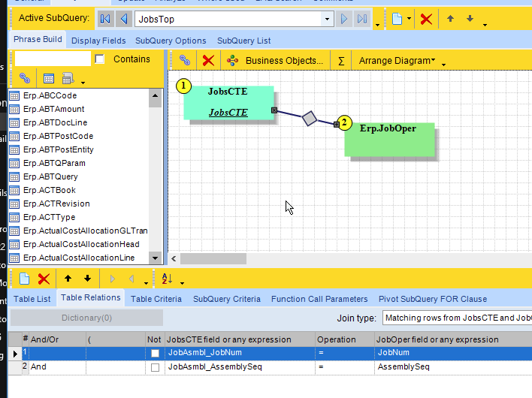
Task: Select the join diamond between tables
Action: pyautogui.click(x=310, y=119)
